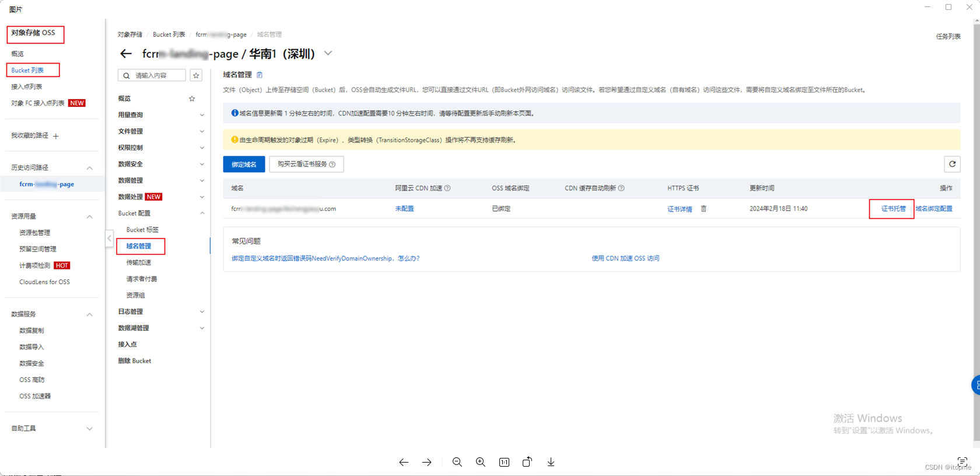Click 对象存储 in the breadcrumb

[x=129, y=34]
